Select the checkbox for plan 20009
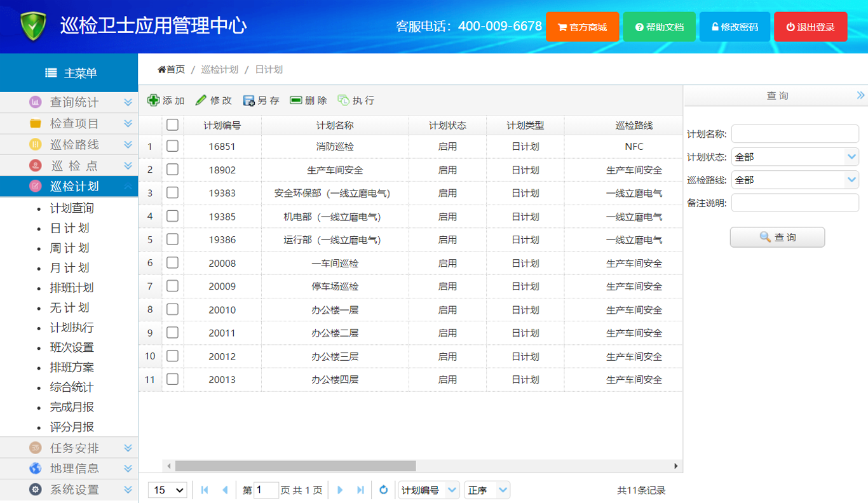 pos(172,286)
